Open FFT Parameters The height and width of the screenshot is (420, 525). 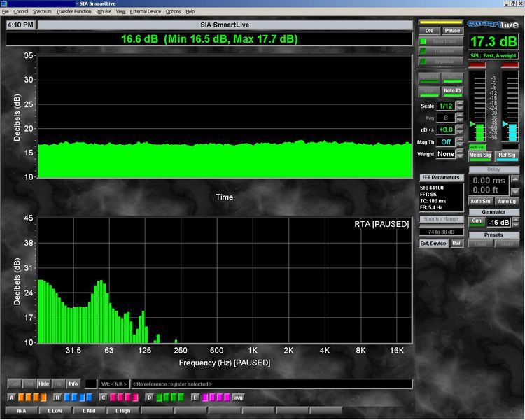(x=441, y=178)
